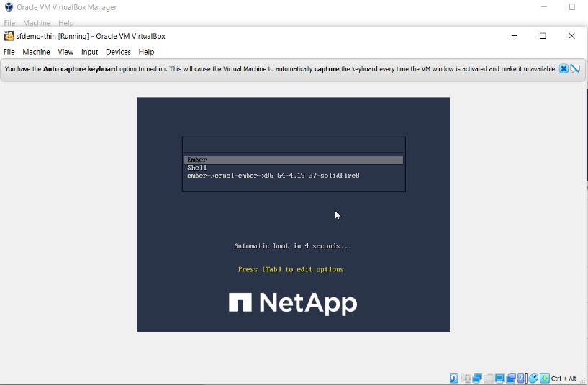The width and height of the screenshot is (588, 385).
Task: Open the Help menu of sfdemo-thin window
Action: pos(146,52)
